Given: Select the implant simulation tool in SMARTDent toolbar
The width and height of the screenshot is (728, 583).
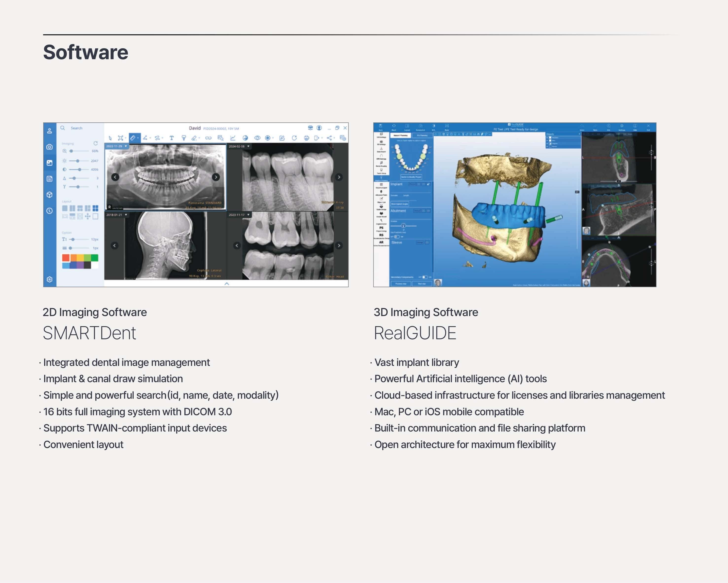Looking at the screenshot, I should pyautogui.click(x=184, y=138).
